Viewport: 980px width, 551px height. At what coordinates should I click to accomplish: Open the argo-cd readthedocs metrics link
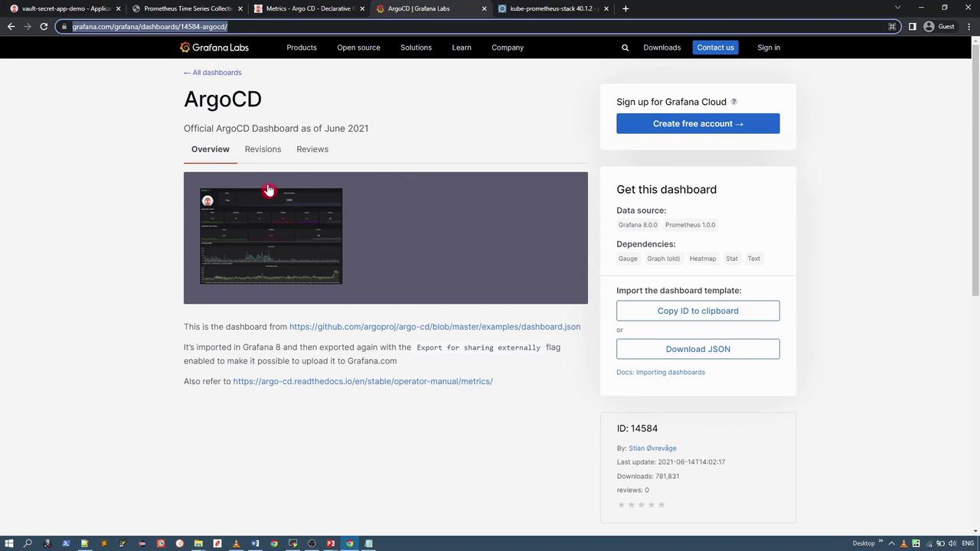[363, 381]
